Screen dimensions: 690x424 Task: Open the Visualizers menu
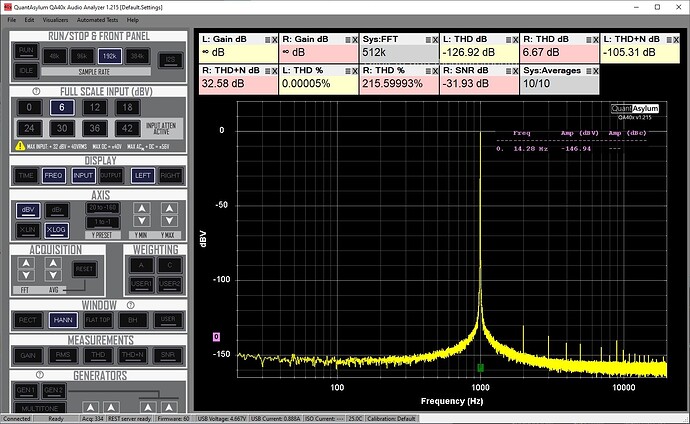point(55,20)
